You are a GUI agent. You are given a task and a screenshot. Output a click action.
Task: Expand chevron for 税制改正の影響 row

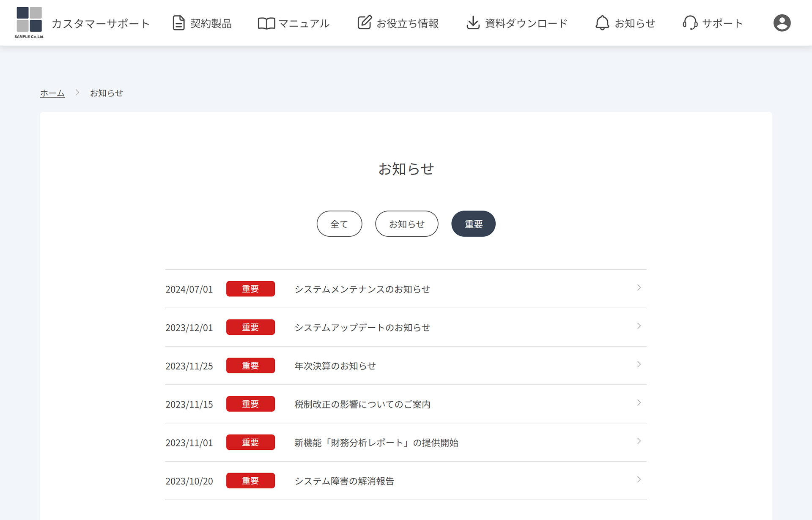click(639, 403)
